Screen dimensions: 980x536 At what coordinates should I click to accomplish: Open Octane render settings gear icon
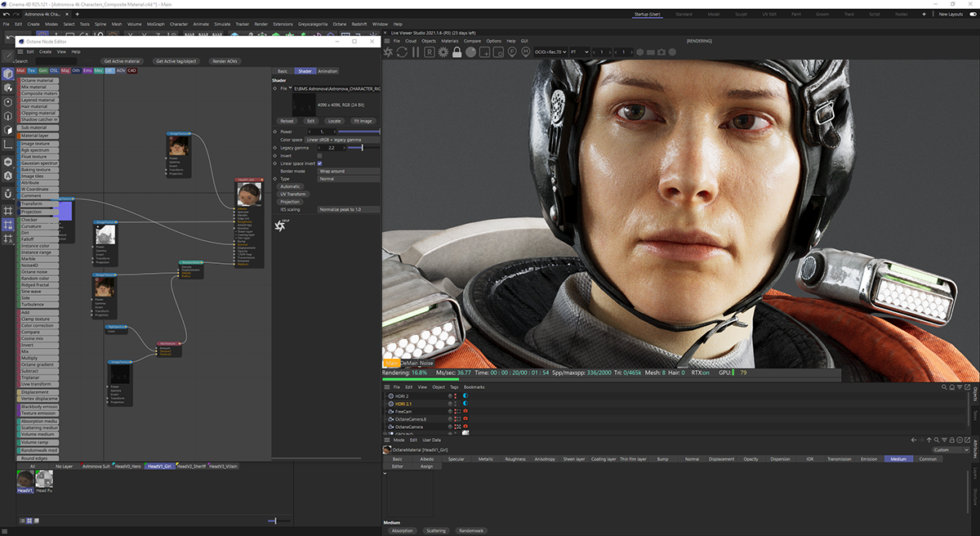(x=443, y=52)
